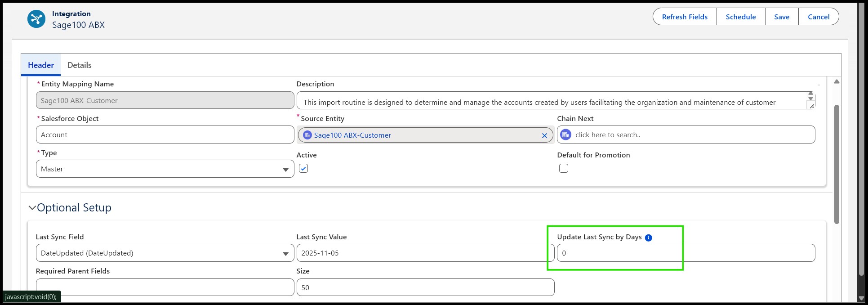Image resolution: width=868 pixels, height=305 pixels.
Task: Uncheck the Active checkbox
Action: 303,168
